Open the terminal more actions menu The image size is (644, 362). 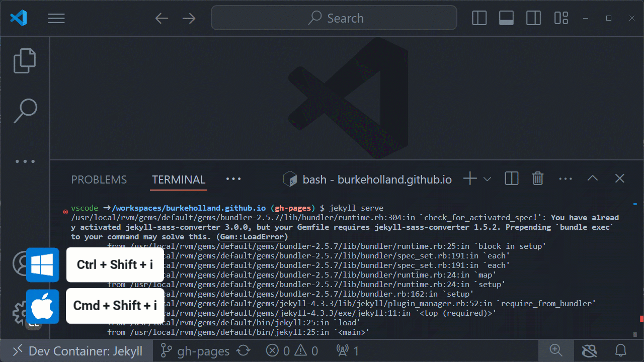pos(566,178)
